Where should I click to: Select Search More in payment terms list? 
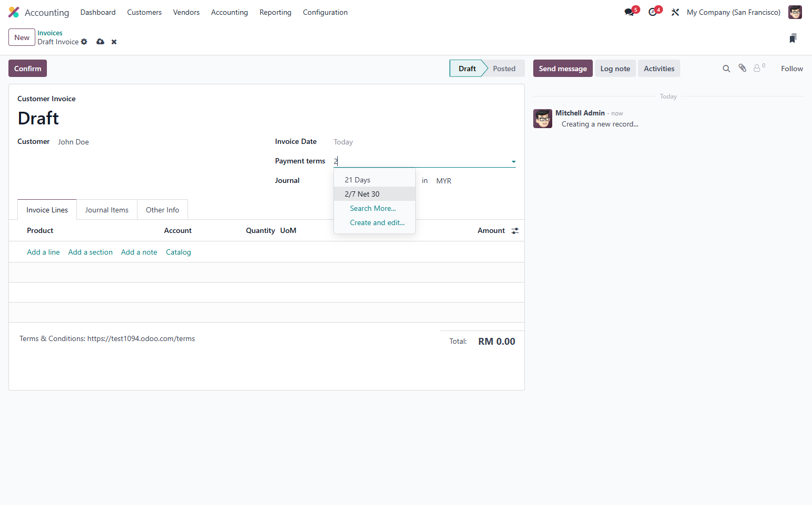375,208
